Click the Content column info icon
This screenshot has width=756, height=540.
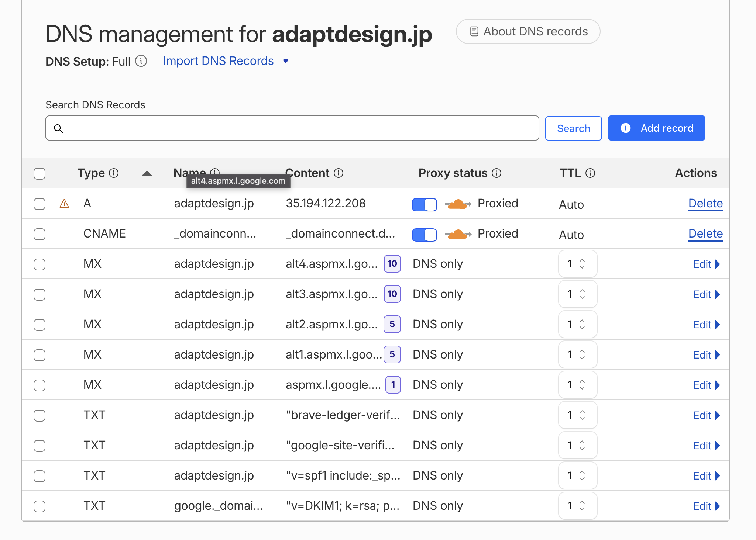click(x=339, y=173)
